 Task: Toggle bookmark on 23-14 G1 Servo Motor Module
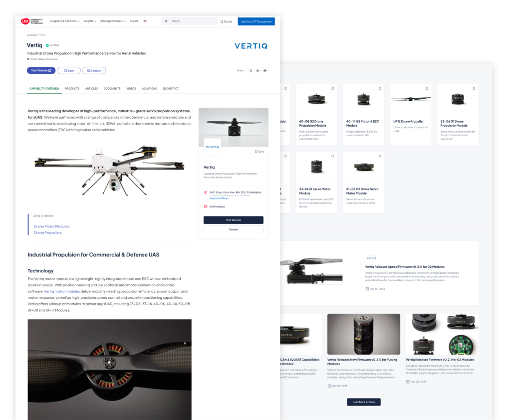point(333,156)
